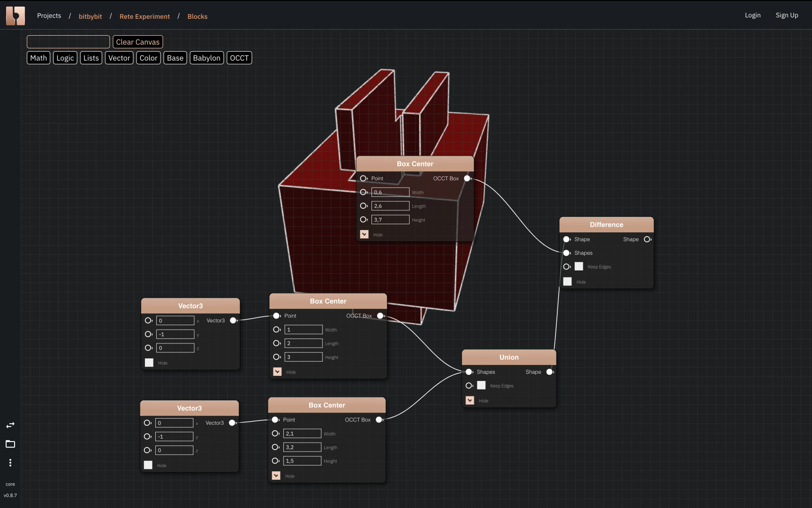The height and width of the screenshot is (508, 812).
Task: Click Vector3 output socket of upper Vector3 node
Action: pos(233,320)
